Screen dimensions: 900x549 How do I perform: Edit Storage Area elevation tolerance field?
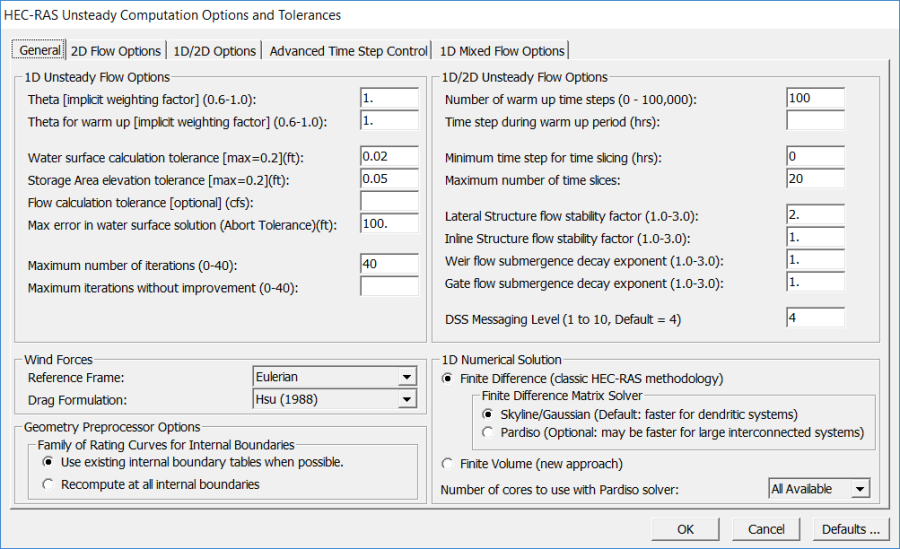pyautogui.click(x=389, y=179)
